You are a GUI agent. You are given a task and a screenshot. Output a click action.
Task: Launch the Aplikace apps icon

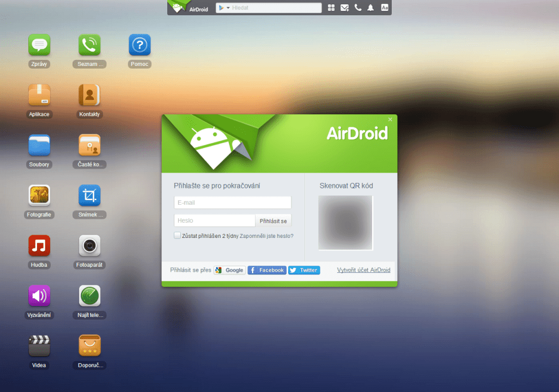click(39, 95)
